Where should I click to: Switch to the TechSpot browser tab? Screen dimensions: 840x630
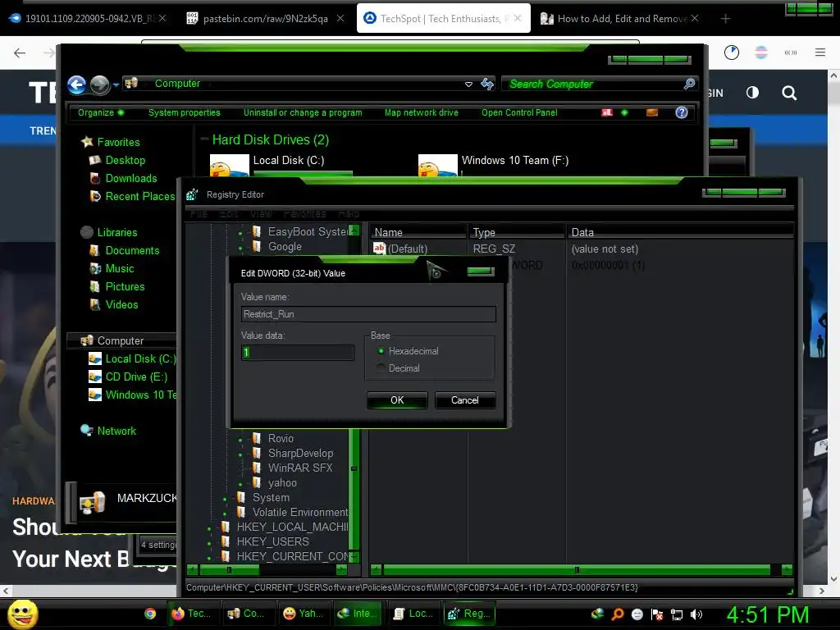point(444,19)
